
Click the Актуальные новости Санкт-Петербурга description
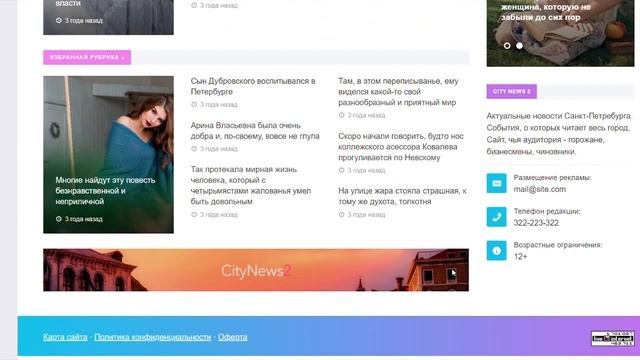pos(559,134)
